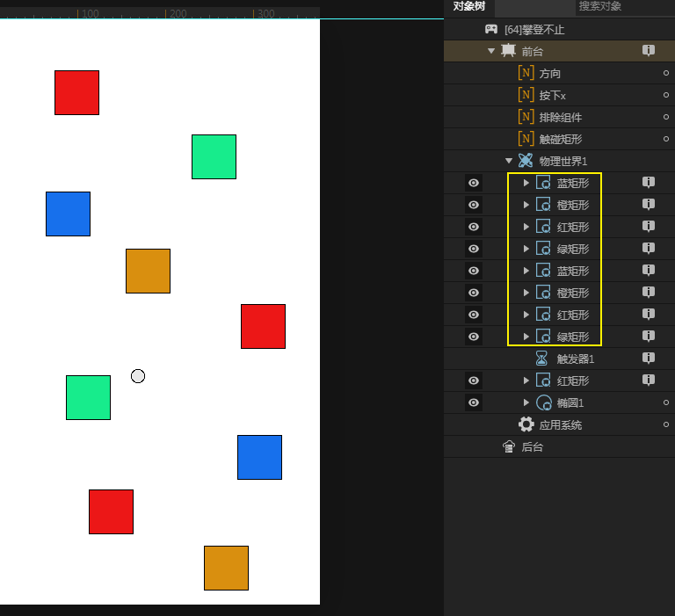This screenshot has height=616, width=675.
Task: Open info badge of first 橙矩形 under 物理世界1
Action: click(x=649, y=204)
